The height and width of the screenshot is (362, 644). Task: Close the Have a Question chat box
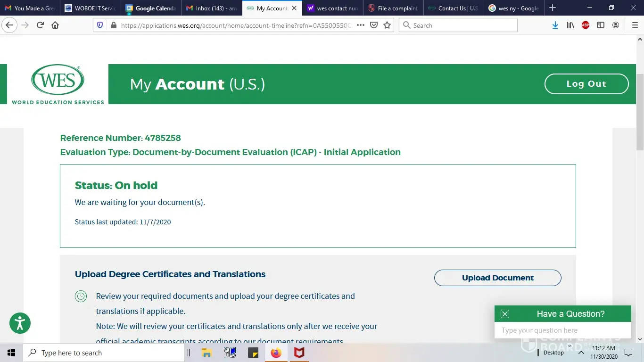pos(505,314)
